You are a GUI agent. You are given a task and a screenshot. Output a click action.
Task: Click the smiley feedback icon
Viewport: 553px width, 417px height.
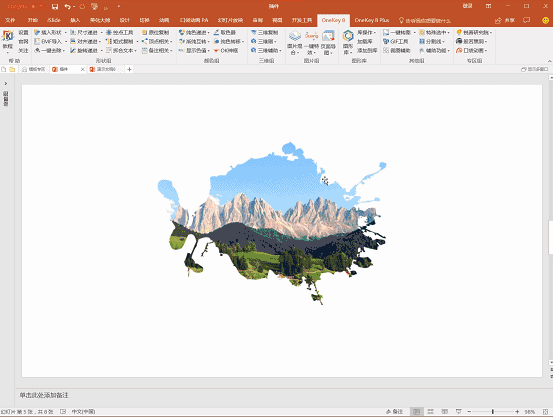point(545,20)
